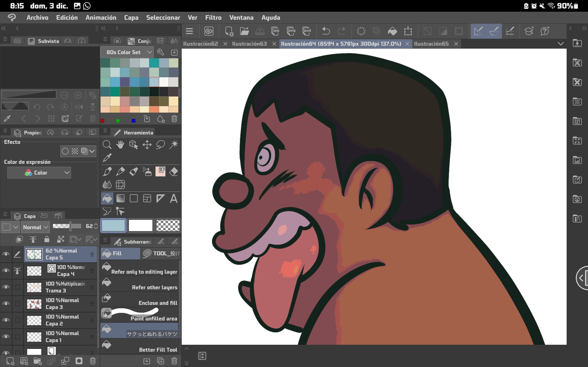Select the Text tool
This screenshot has width=588, height=367.
(173, 199)
